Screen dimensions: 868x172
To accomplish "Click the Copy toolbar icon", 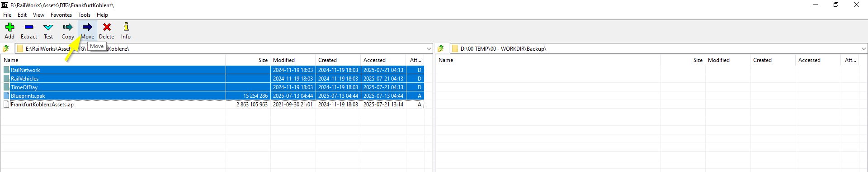I will click(68, 28).
